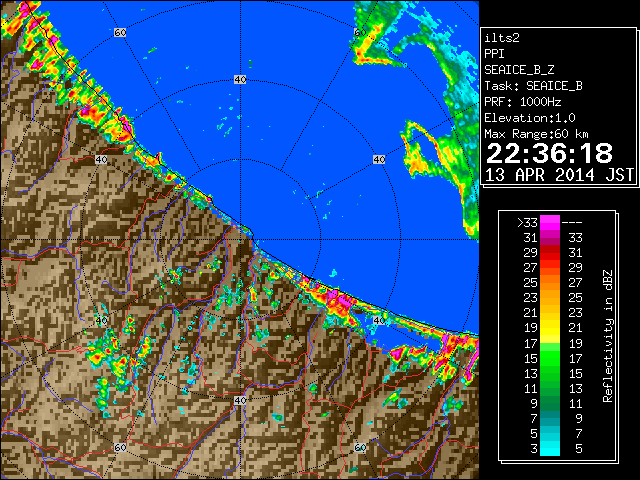Image resolution: width=640 pixels, height=480 pixels.
Task: Click the ">33" legend label
Action: 527,223
